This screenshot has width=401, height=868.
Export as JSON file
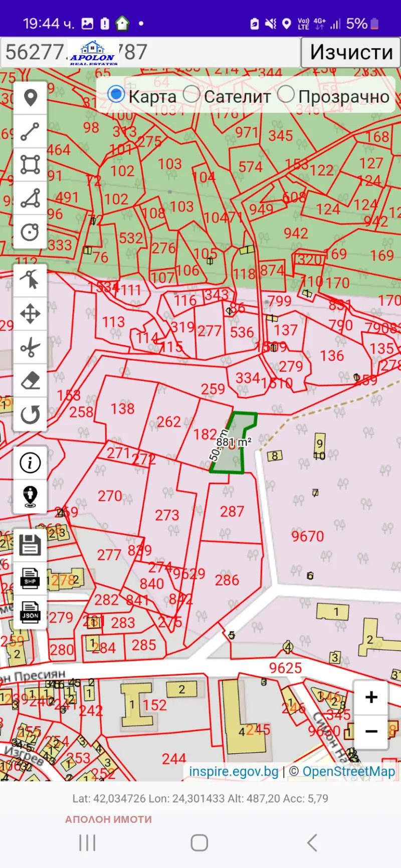[30, 612]
